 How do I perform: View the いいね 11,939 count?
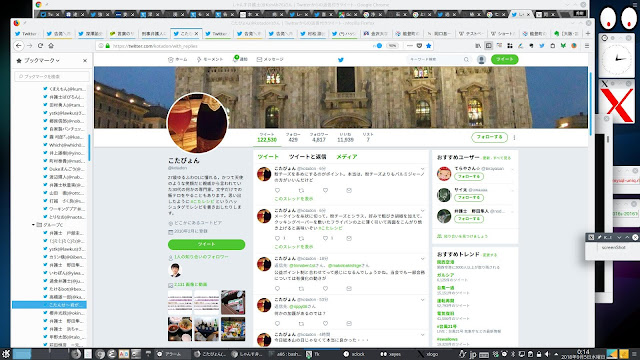tap(345, 137)
